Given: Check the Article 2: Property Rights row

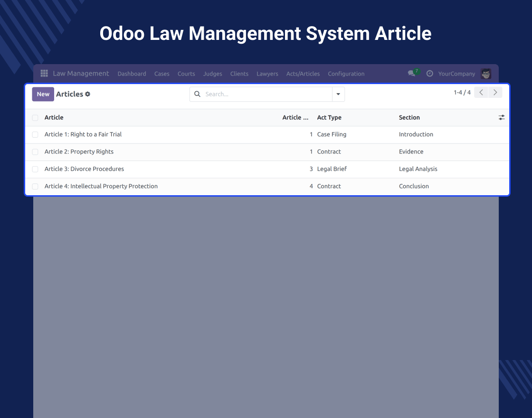Looking at the screenshot, I should pyautogui.click(x=35, y=152).
